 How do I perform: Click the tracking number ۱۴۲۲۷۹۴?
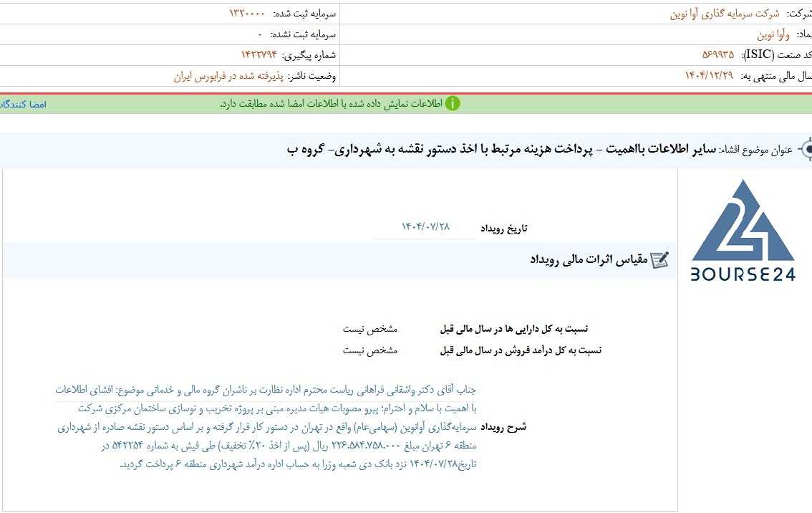[259, 55]
